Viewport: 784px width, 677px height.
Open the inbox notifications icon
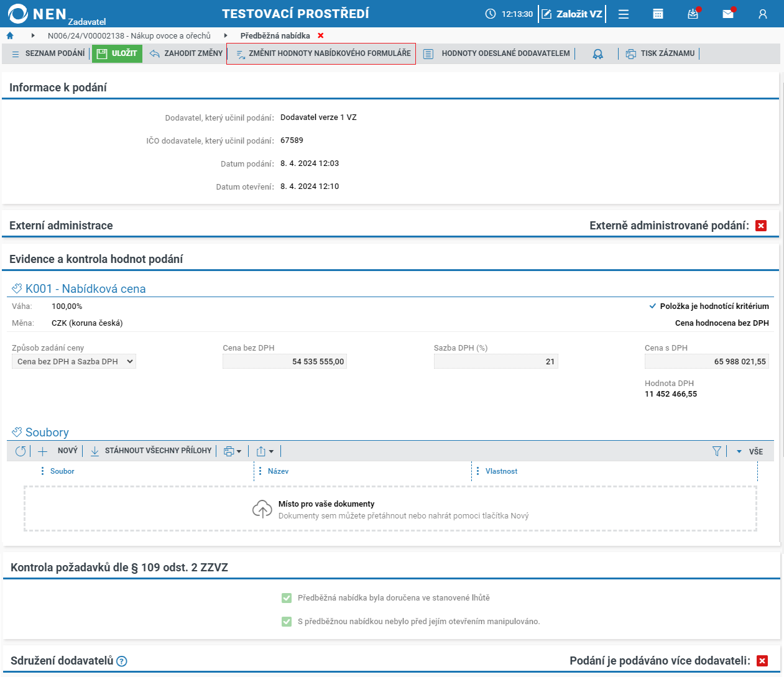point(693,14)
